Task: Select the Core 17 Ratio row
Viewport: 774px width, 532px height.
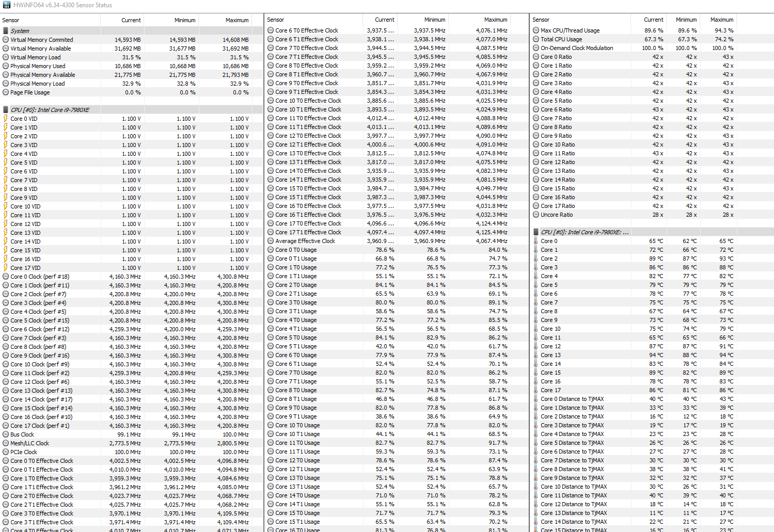Action: [652, 206]
